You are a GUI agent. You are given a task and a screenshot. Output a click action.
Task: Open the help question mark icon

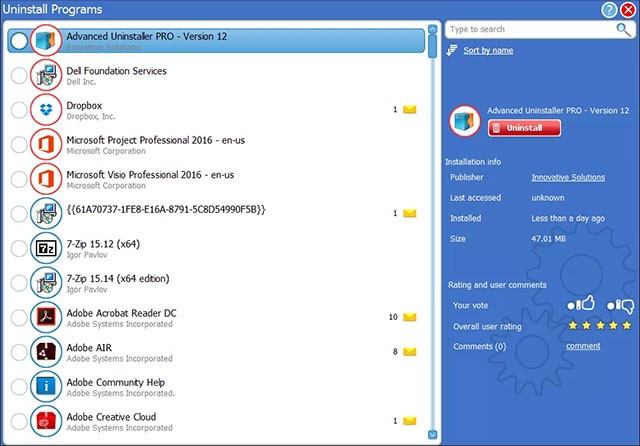[x=609, y=9]
